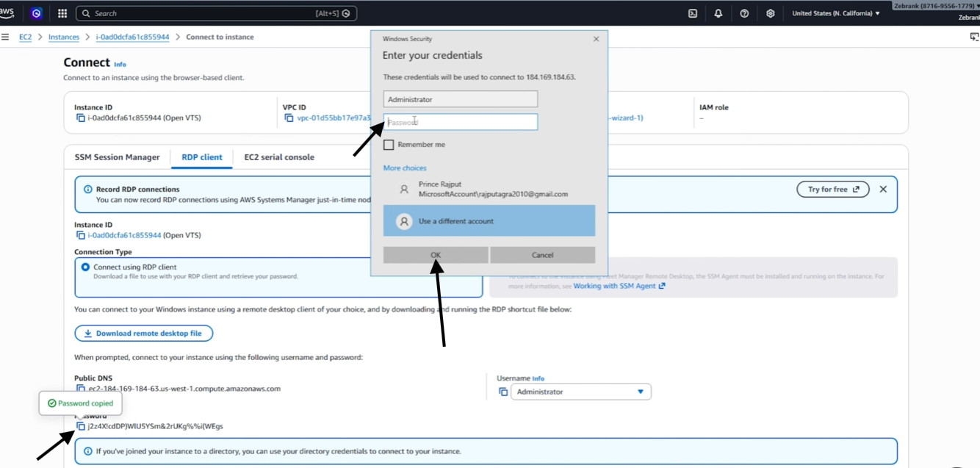
Task: Launch CloudShell from the top bar
Action: [x=693, y=13]
